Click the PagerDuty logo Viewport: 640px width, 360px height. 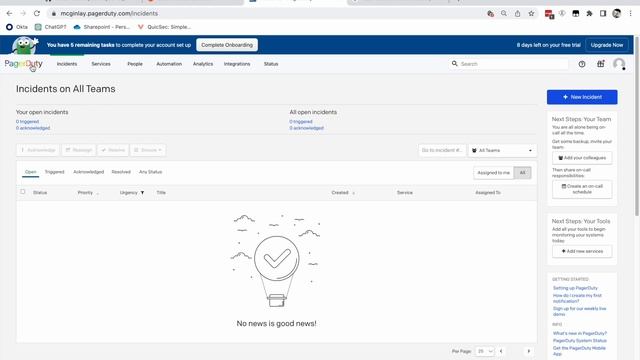[24, 64]
